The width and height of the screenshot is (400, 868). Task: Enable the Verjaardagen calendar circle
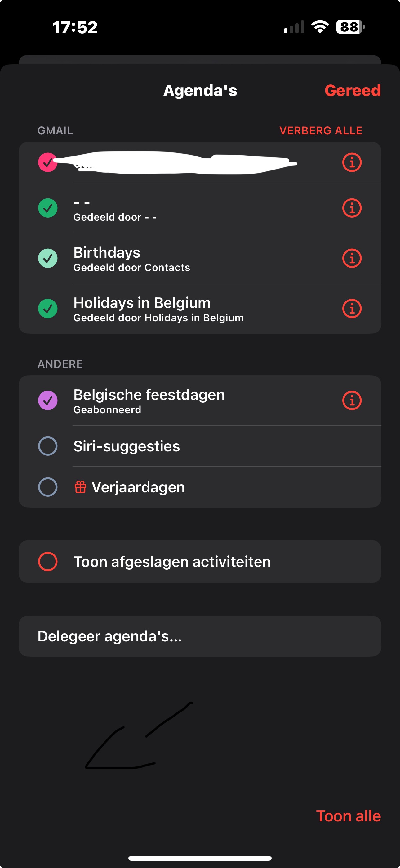(x=48, y=487)
